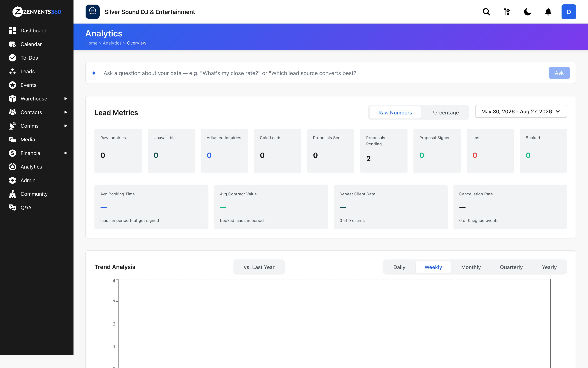Click the Unavailable metric card
Screen dimensions: 588x368
click(x=171, y=151)
